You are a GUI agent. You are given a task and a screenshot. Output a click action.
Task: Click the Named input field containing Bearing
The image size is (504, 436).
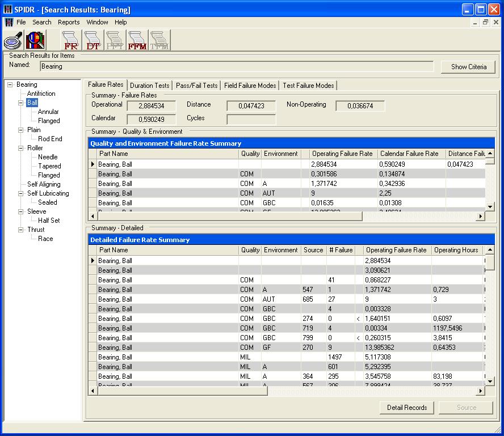coord(237,66)
